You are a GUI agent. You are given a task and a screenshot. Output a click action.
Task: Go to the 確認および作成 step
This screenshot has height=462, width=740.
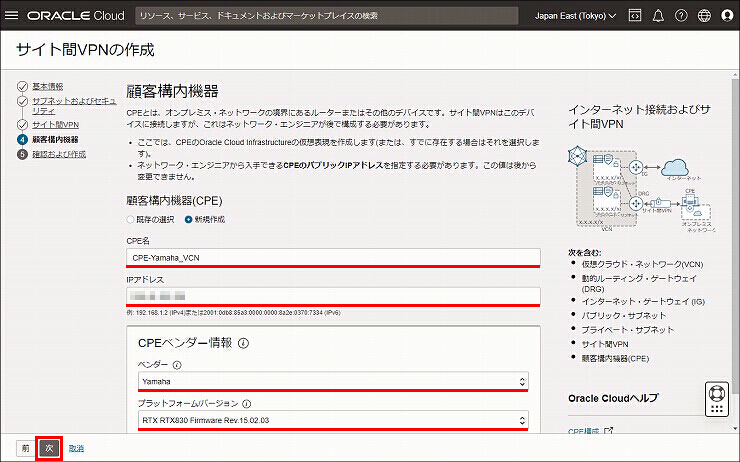[x=59, y=154]
